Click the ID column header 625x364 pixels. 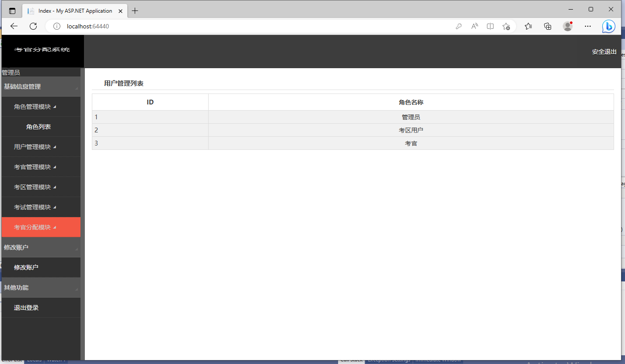pyautogui.click(x=150, y=102)
